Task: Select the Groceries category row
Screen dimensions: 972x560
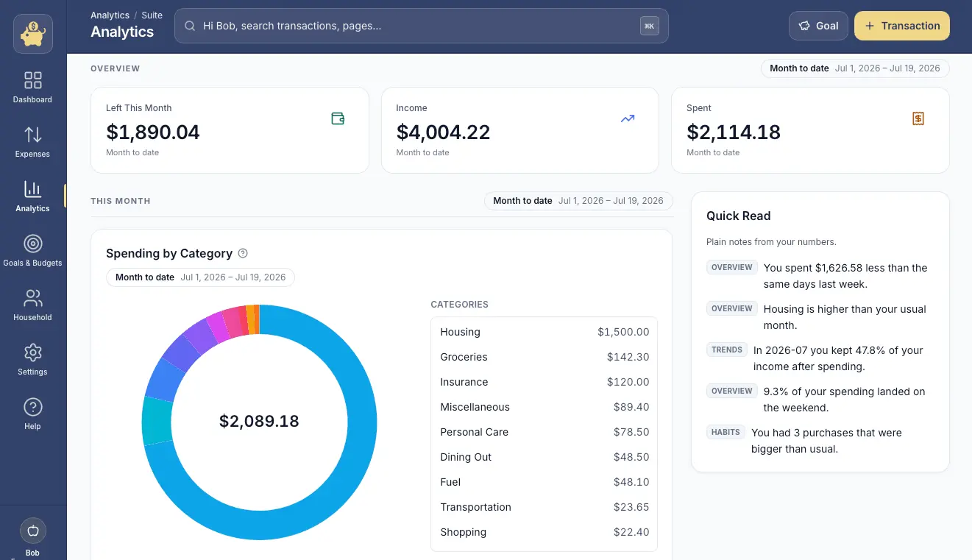Action: tap(544, 357)
